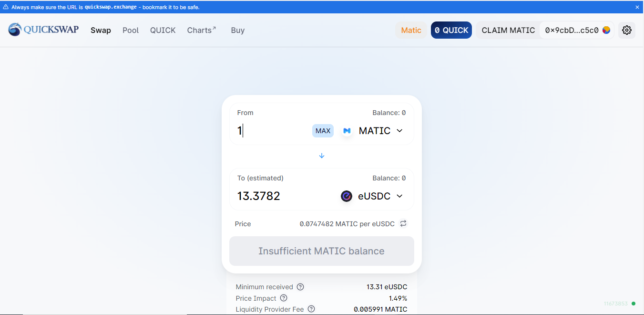Click the fee value 0.005991 MATIC
Image resolution: width=644 pixels, height=315 pixels.
(x=380, y=309)
